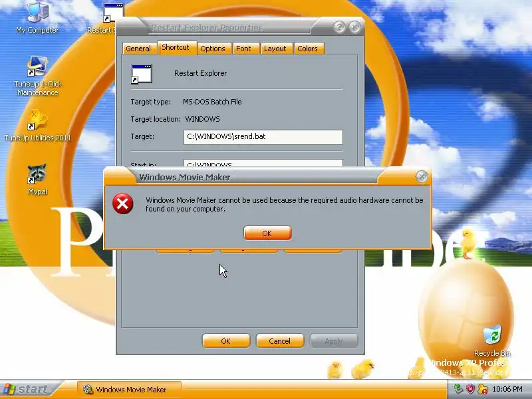Click the Windows Movie Maker dialog title bar

(258, 177)
